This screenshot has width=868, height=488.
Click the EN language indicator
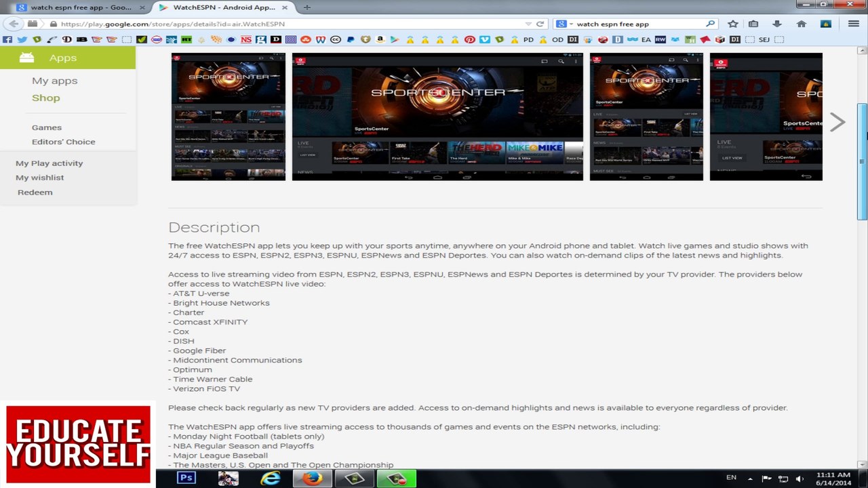[x=731, y=478]
